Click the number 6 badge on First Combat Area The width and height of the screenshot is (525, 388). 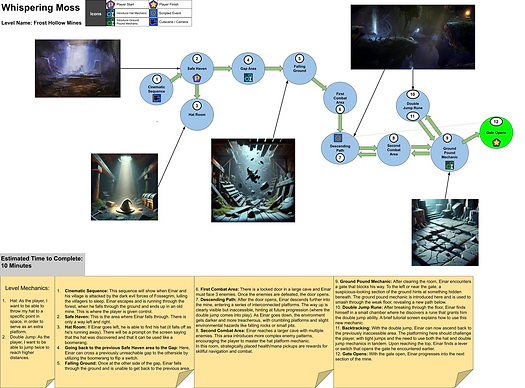coord(340,109)
